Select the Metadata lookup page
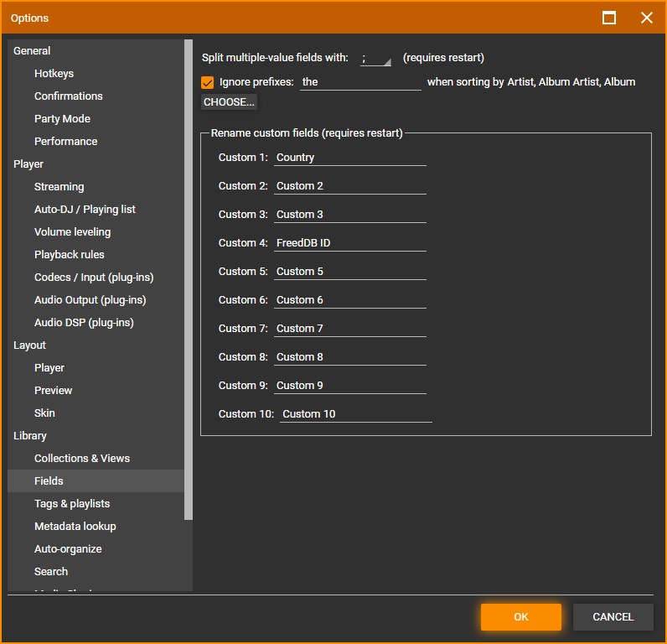667x644 pixels. coord(75,527)
